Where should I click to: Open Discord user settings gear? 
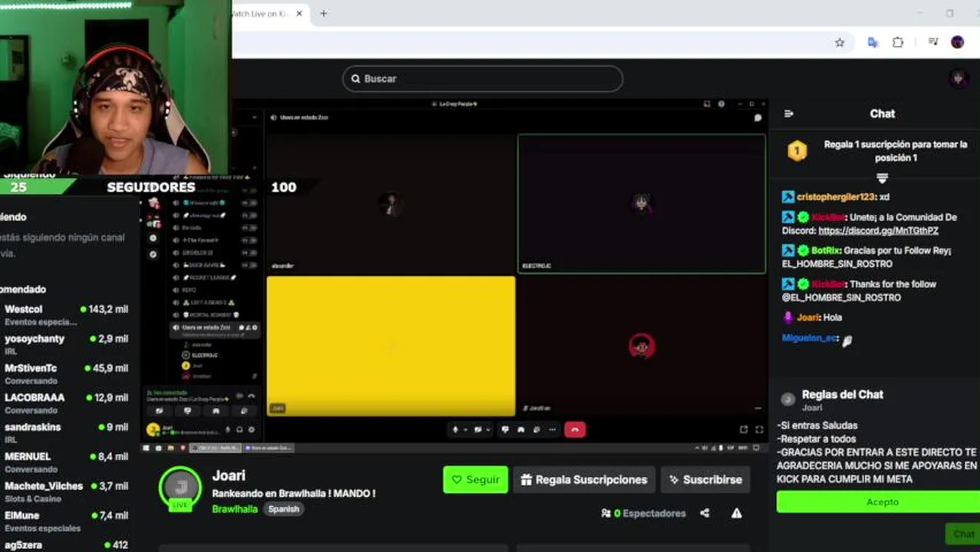pyautogui.click(x=252, y=429)
